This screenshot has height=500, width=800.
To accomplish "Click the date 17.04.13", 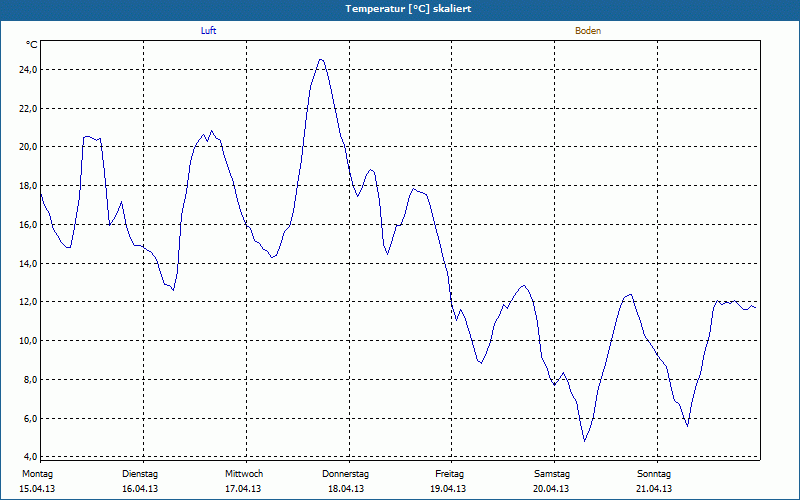I will click(243, 489).
